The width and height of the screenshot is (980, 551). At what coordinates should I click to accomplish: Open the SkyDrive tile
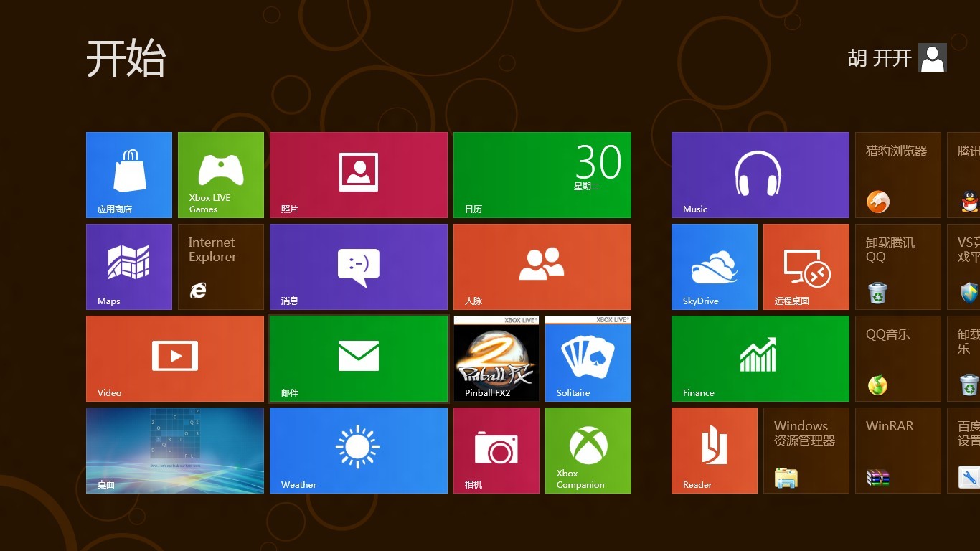[715, 267]
